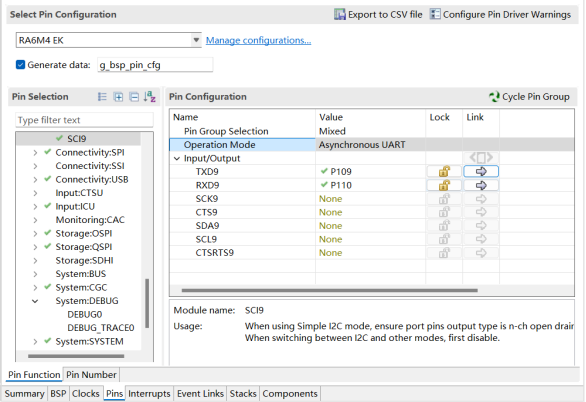The image size is (586, 402).
Task: Click the Cycle Pin Group icon
Action: [x=494, y=97]
